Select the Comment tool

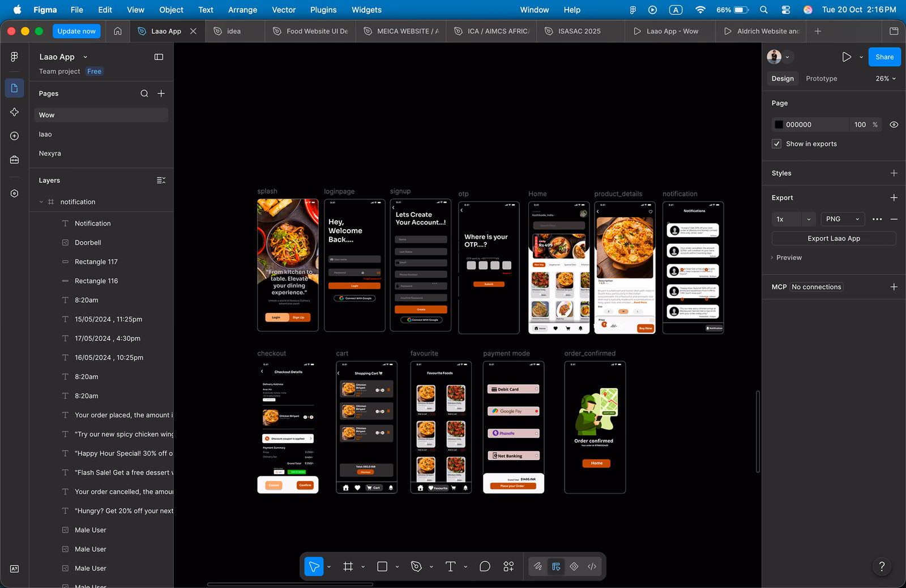pos(485,566)
